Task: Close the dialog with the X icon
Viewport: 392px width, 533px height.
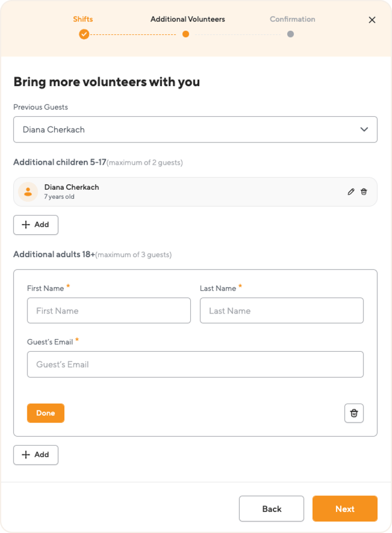Action: [x=372, y=20]
